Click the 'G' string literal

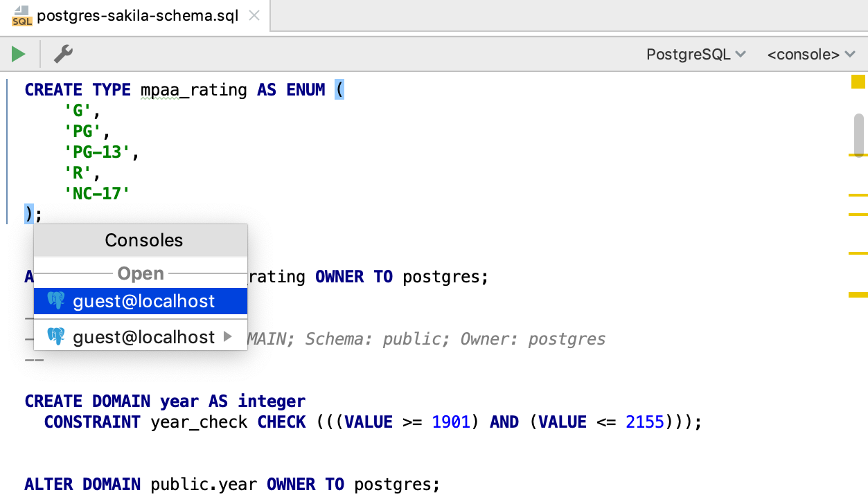click(x=78, y=111)
